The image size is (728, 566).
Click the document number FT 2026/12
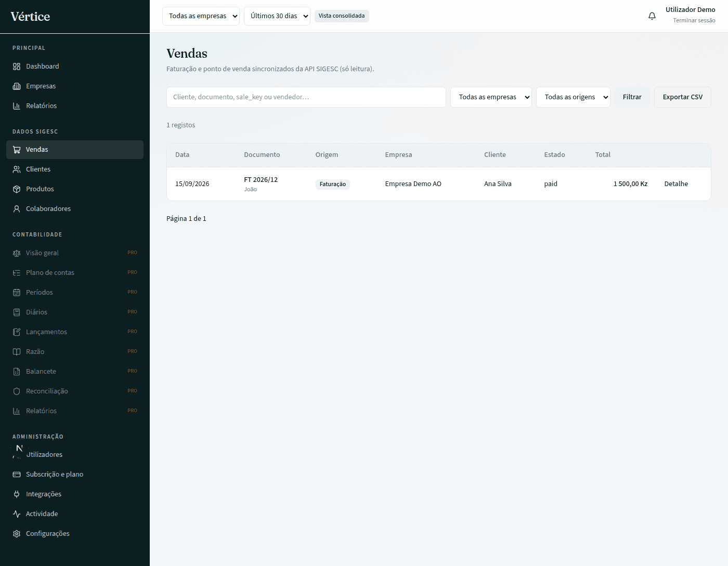tap(261, 180)
